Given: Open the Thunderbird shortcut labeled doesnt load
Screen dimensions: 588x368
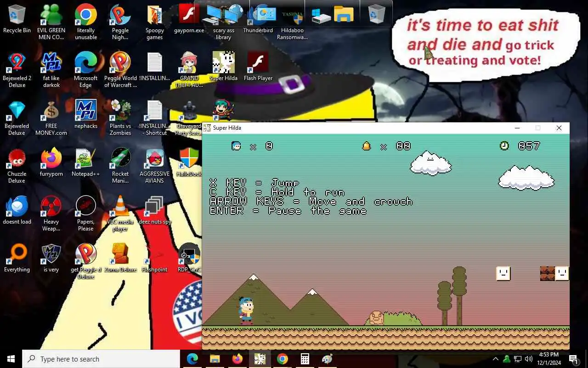Looking at the screenshot, I should [x=17, y=210].
